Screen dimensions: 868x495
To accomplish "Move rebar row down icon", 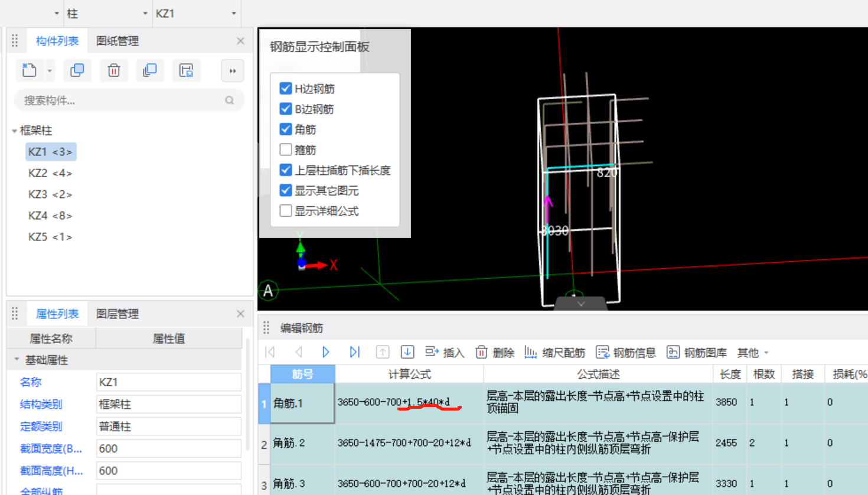I will [407, 352].
